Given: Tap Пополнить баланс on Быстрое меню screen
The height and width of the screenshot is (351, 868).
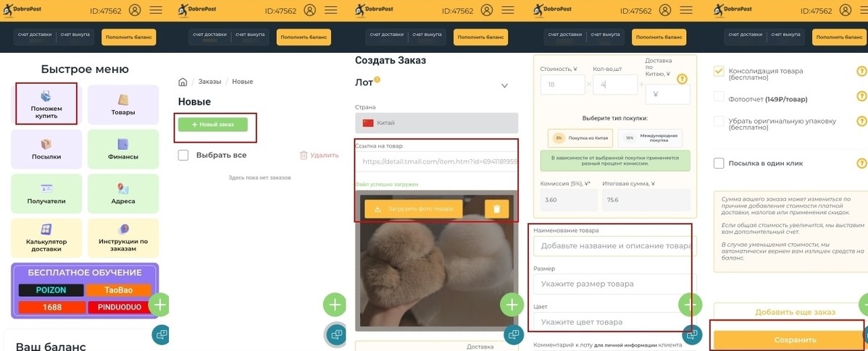Looking at the screenshot, I should 128,37.
